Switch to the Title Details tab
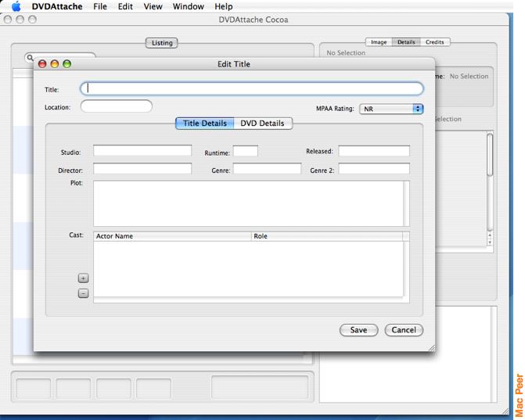 pos(204,123)
